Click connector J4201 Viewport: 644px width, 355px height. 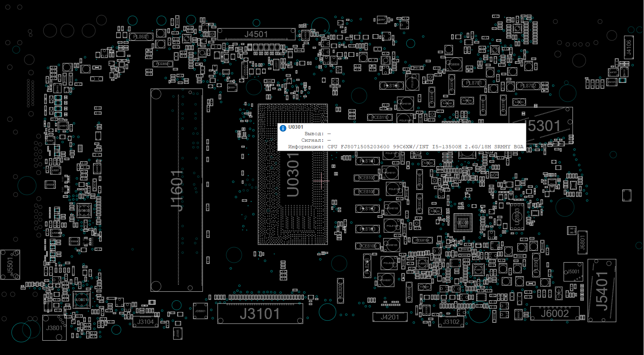(390, 317)
